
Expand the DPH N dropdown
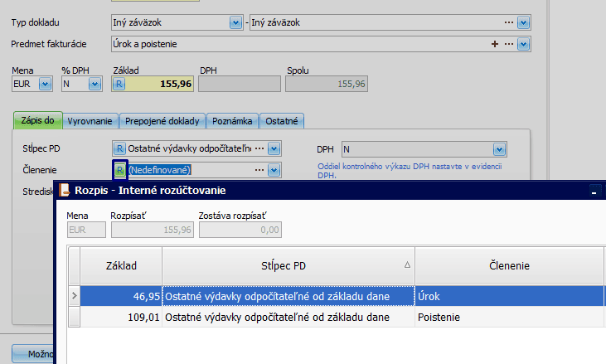click(498, 148)
